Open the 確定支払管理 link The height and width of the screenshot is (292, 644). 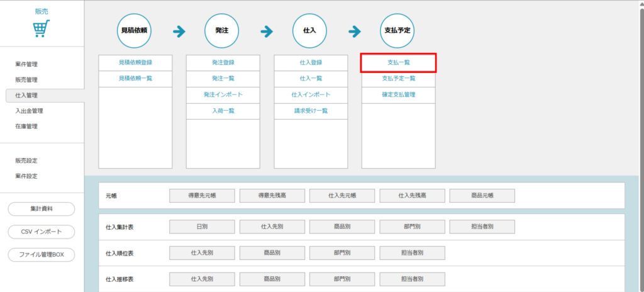398,94
